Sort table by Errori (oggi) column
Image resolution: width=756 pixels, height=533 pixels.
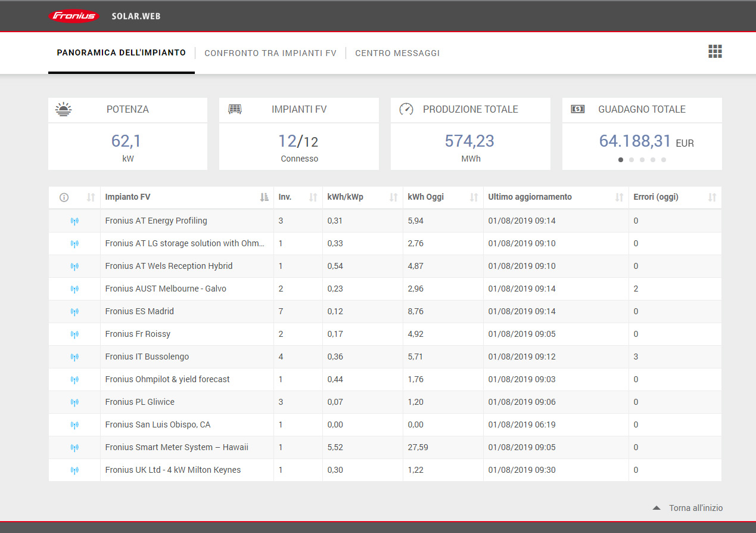pos(712,197)
